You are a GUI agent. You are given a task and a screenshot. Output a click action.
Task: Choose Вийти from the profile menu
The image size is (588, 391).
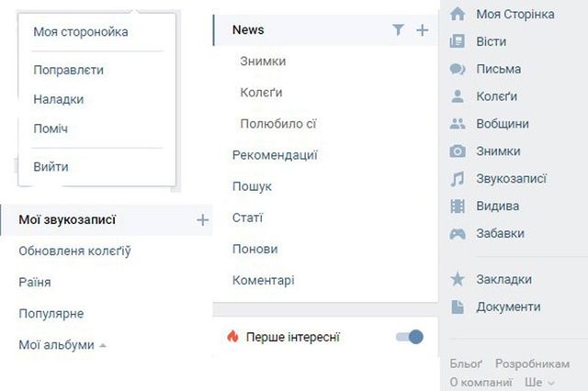coord(51,167)
